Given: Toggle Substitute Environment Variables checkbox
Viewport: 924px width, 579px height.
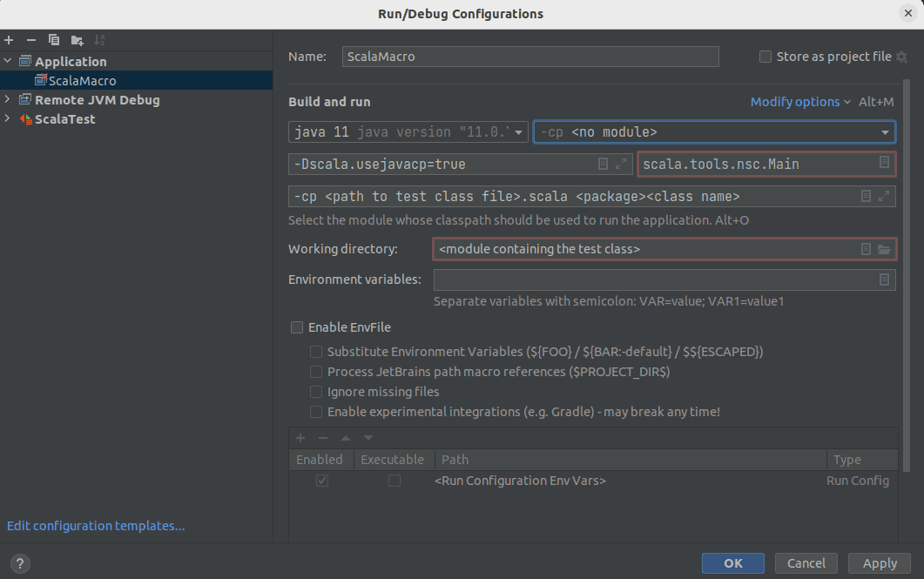Looking at the screenshot, I should point(316,352).
